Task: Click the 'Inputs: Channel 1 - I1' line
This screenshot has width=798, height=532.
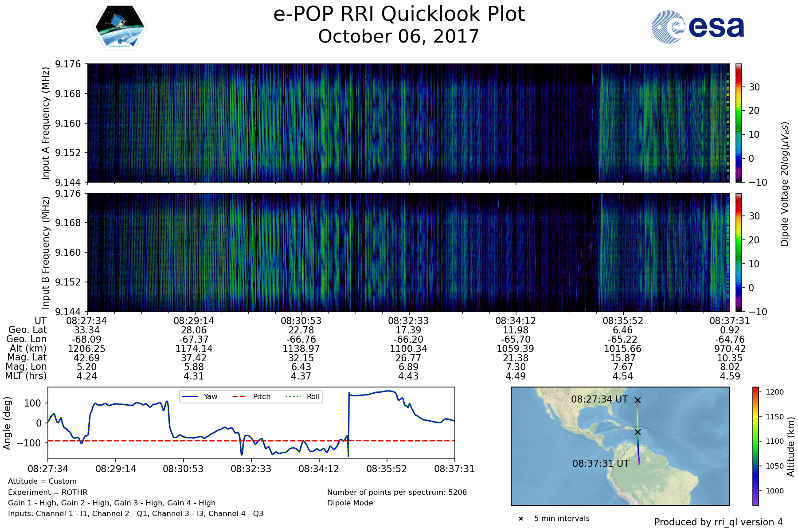Action: point(136,514)
